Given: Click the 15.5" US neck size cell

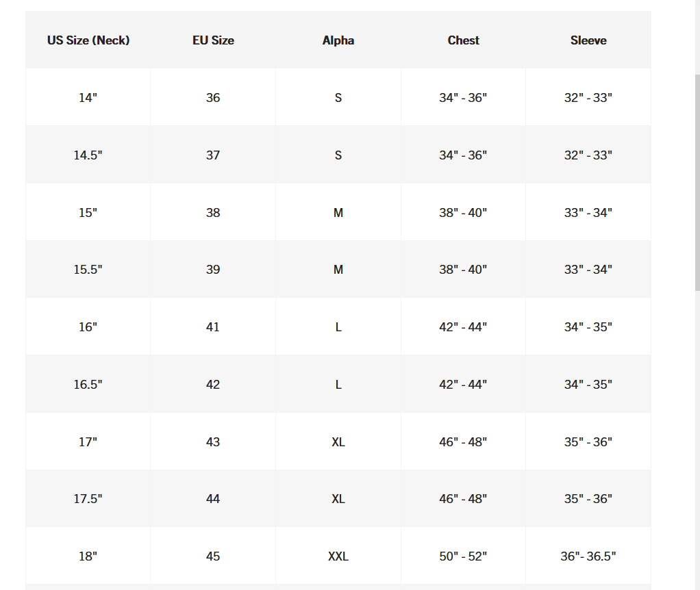Looking at the screenshot, I should click(x=88, y=270).
